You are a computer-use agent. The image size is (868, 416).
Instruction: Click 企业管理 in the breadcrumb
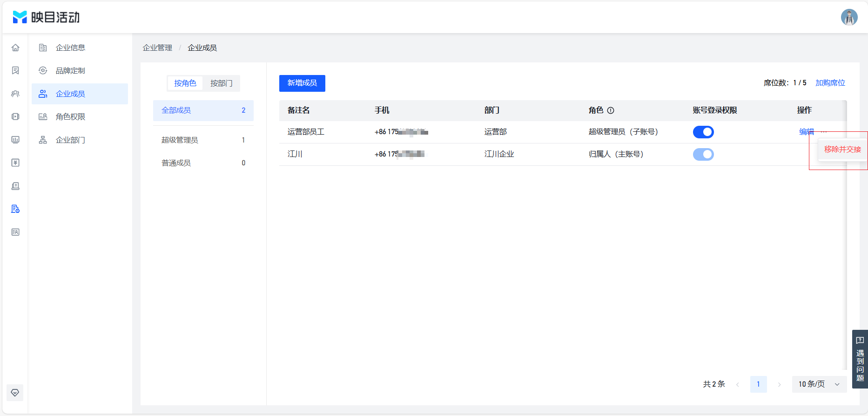click(157, 48)
